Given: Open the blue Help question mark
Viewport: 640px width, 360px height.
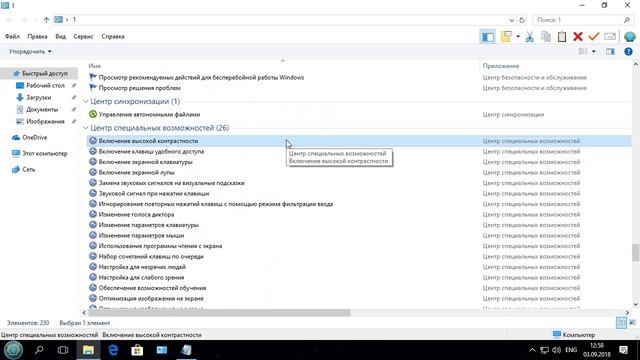Looking at the screenshot, I should tap(628, 51).
